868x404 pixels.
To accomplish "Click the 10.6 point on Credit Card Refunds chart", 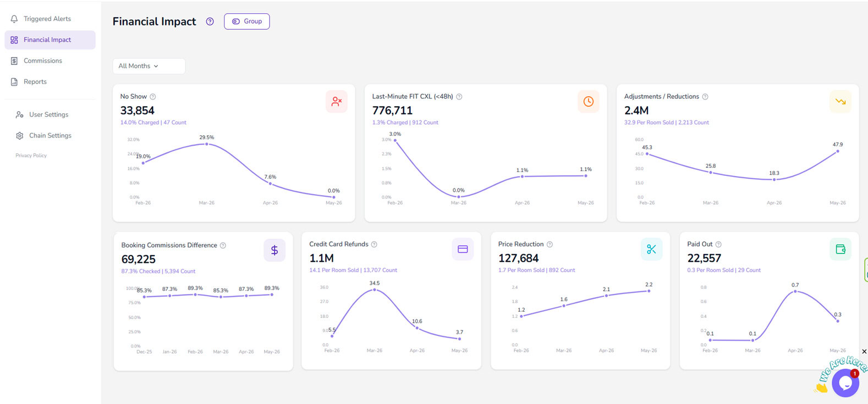I will coord(417,328).
